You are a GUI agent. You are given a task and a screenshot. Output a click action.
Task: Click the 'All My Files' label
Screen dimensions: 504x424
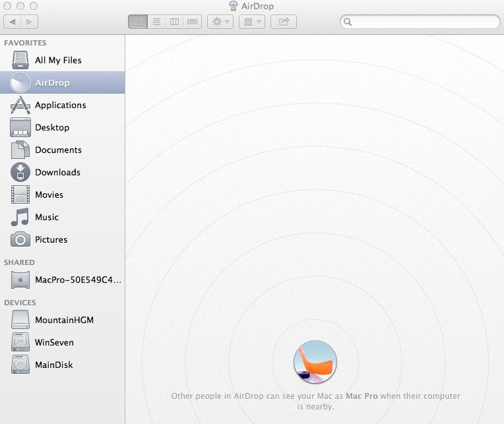pos(58,61)
